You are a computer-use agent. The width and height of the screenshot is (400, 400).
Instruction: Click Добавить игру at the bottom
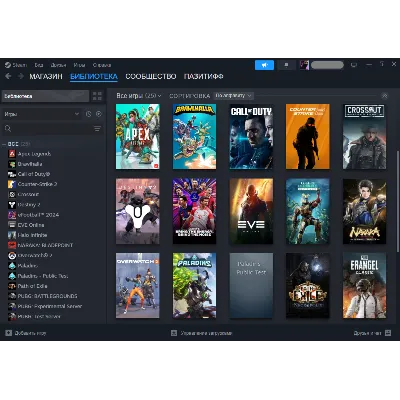coord(26,333)
